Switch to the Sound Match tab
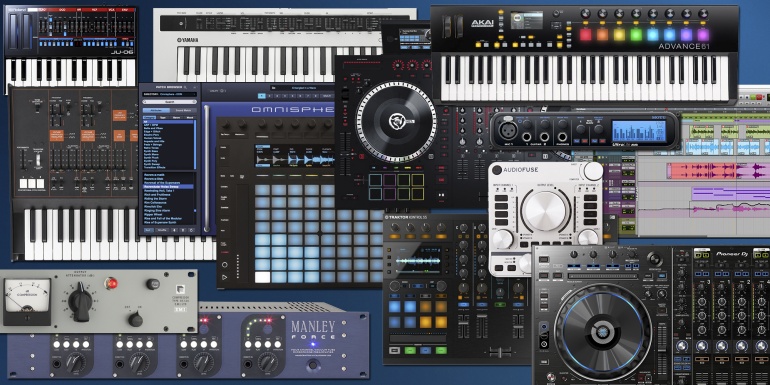This screenshot has height=385, width=770. (183, 110)
